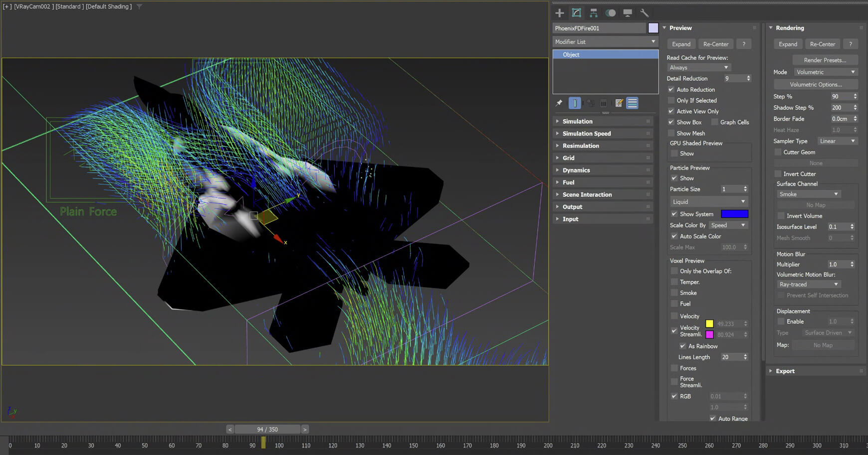868x455 pixels.
Task: Click Render Presets button
Action: pos(825,60)
